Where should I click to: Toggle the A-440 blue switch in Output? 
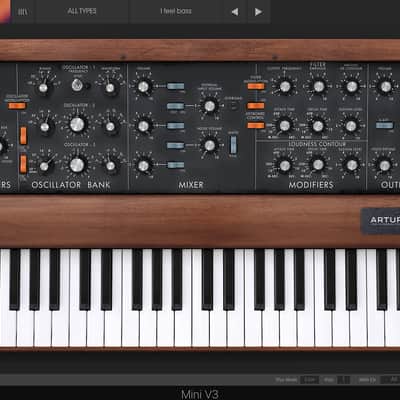[x=384, y=125]
